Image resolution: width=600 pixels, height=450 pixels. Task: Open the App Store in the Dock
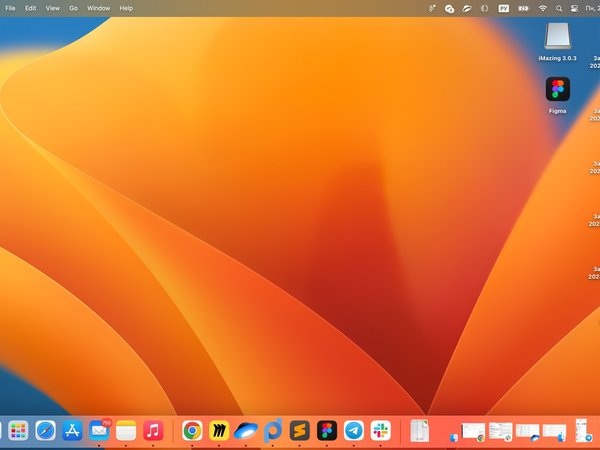(x=72, y=431)
